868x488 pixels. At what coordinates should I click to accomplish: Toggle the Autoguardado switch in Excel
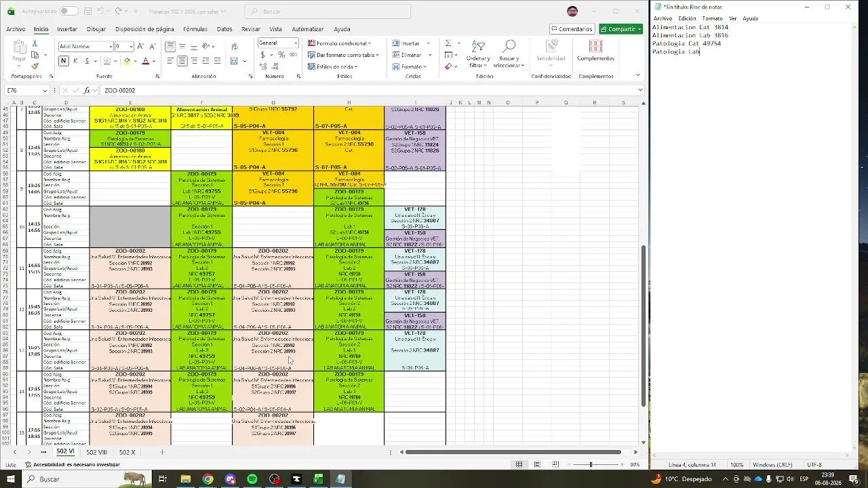68,11
